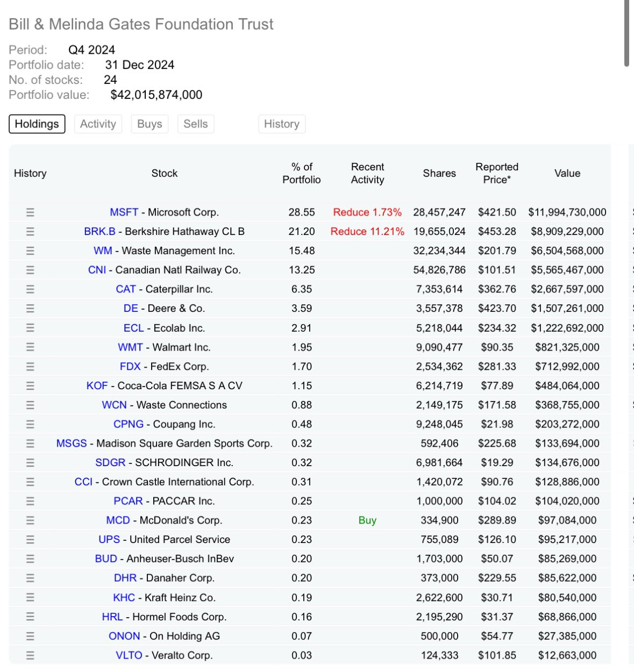Screen dimensions: 634x672
Task: Open the BRK.B ticker link
Action: click(99, 232)
